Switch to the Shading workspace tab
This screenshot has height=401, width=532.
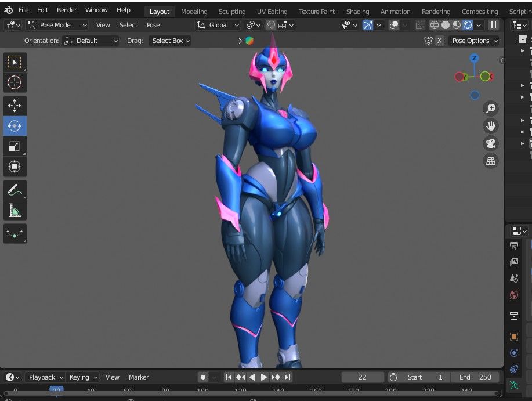point(357,12)
